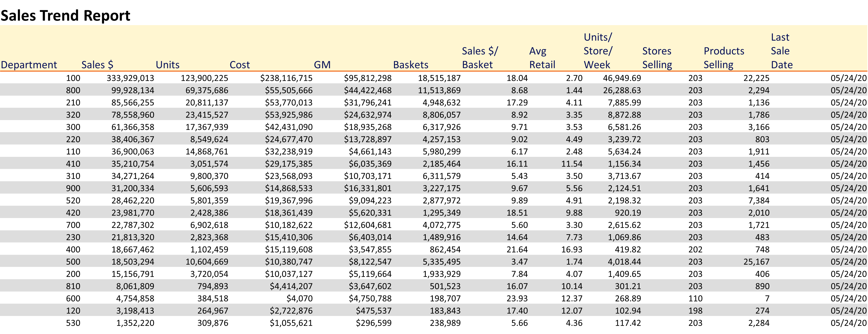Click department 600 cell
868x334 pixels.
[73, 299]
